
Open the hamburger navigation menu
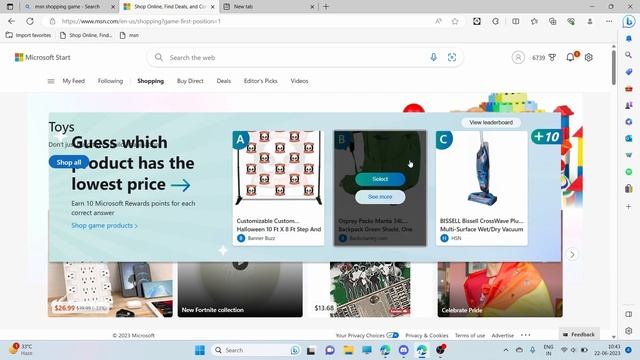point(51,81)
